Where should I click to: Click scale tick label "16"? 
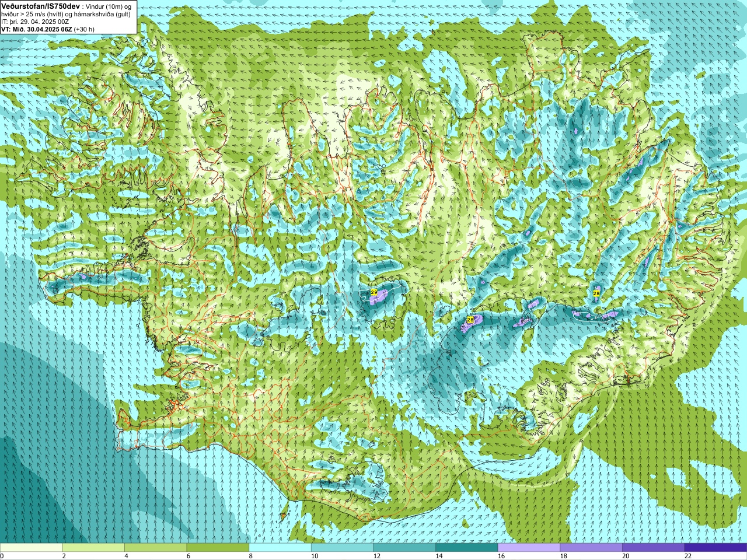pyautogui.click(x=501, y=556)
